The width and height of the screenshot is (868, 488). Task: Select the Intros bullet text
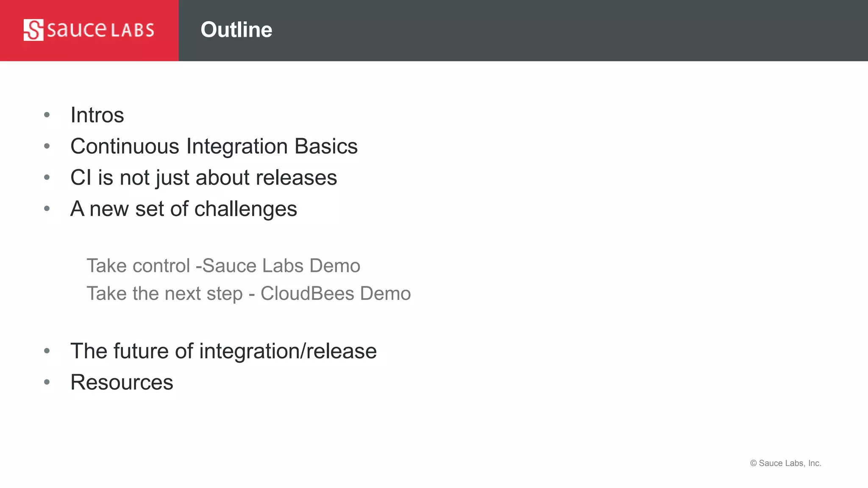click(x=97, y=115)
